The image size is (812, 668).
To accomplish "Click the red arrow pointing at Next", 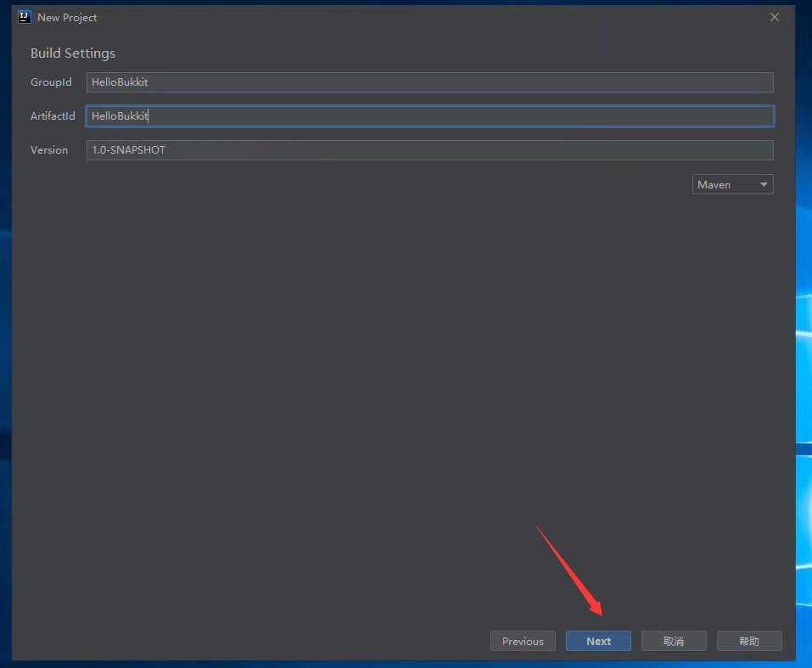I will click(568, 569).
